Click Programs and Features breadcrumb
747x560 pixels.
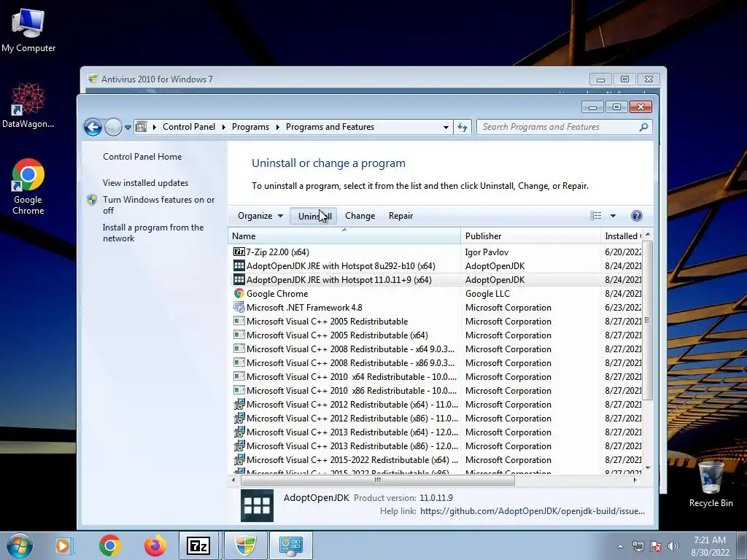coord(330,127)
